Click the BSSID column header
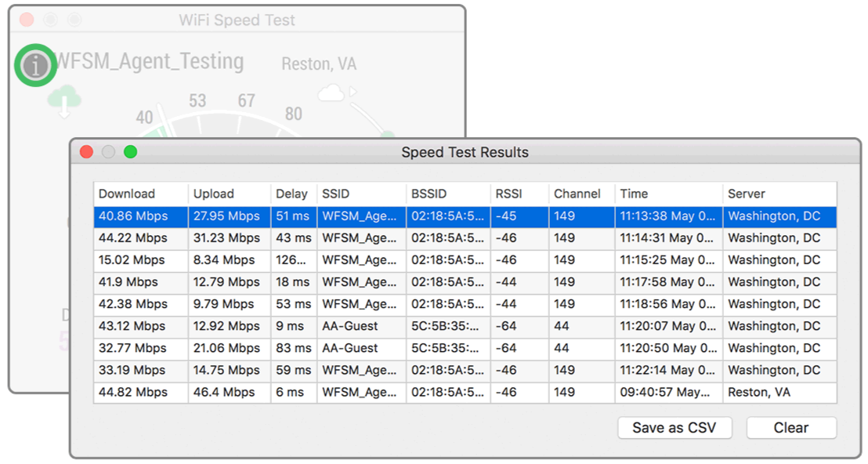This screenshot has width=868, height=464. [447, 194]
